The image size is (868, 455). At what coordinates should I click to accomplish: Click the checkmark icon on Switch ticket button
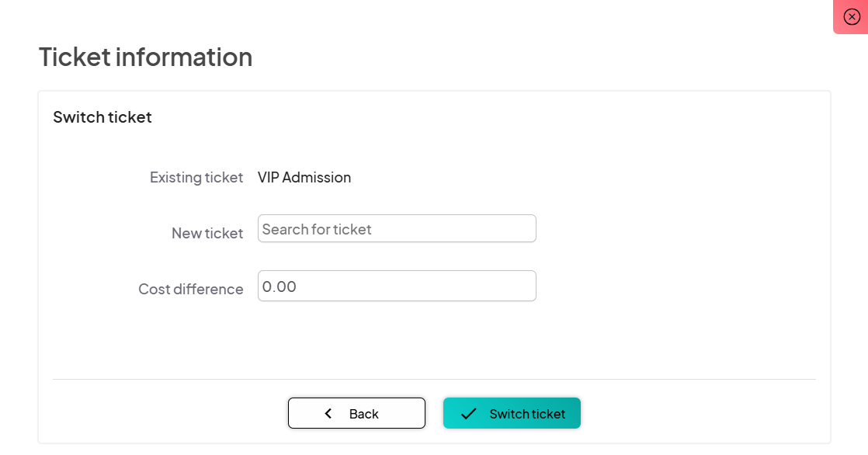[x=468, y=412]
